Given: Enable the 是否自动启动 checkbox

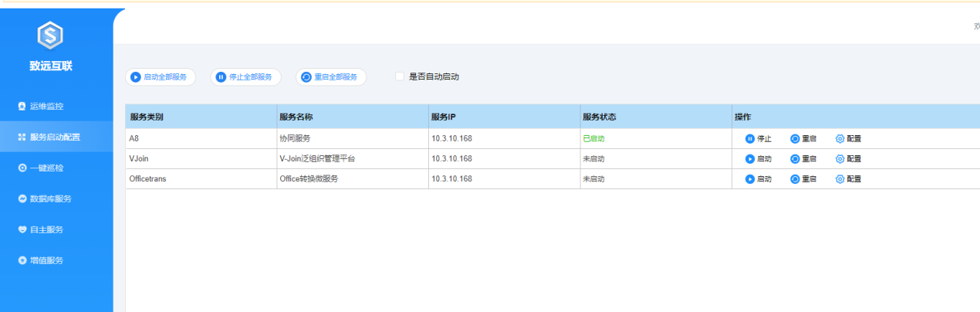Looking at the screenshot, I should point(400,76).
